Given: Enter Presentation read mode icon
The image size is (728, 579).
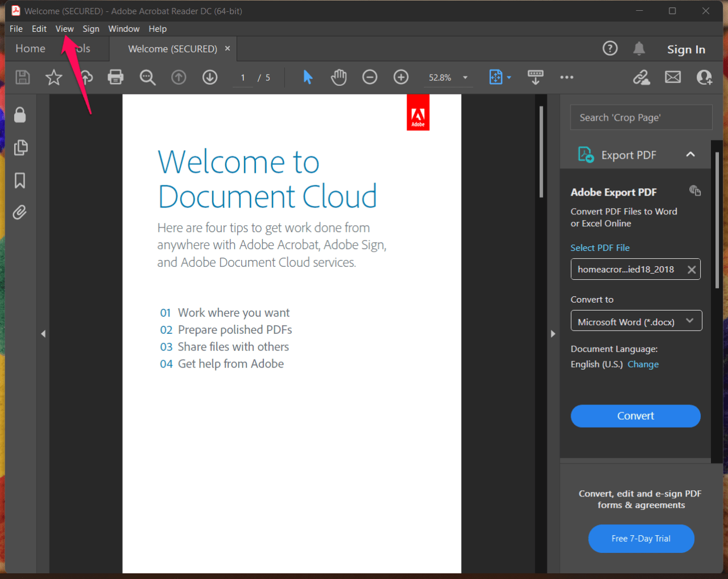Looking at the screenshot, I should [x=535, y=77].
